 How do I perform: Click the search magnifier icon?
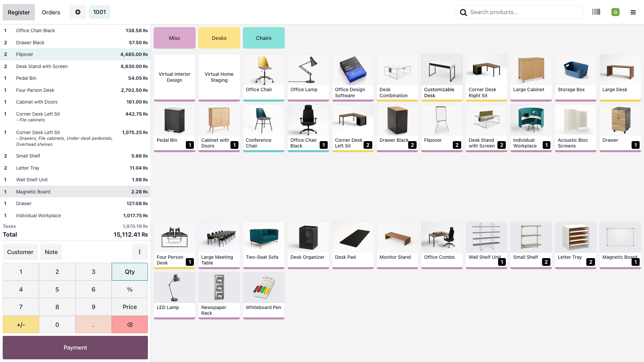(463, 12)
